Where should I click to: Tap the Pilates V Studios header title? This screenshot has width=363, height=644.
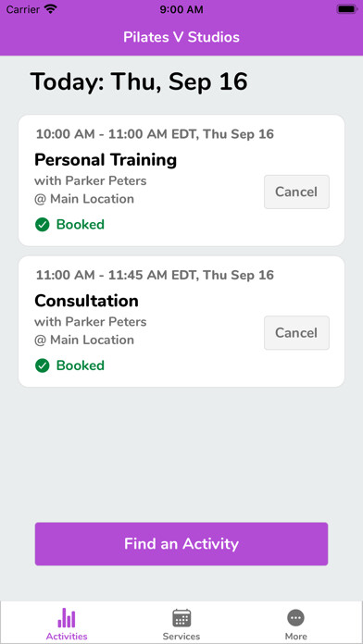(x=181, y=37)
